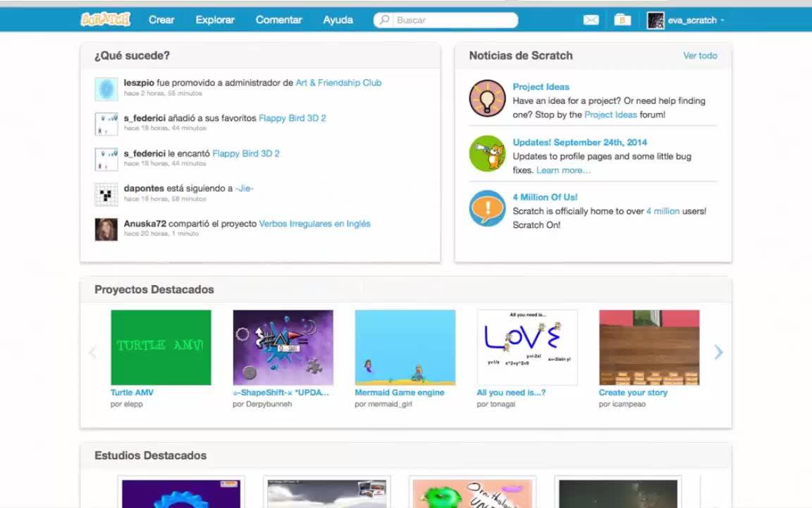Click the 4 Million exclamation bubble icon

487,208
